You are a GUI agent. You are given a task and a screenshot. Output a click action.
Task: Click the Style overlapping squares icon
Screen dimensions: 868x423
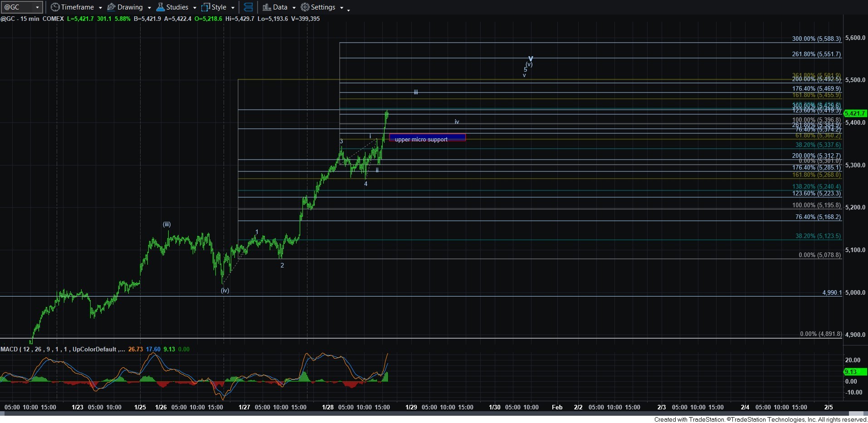[205, 7]
